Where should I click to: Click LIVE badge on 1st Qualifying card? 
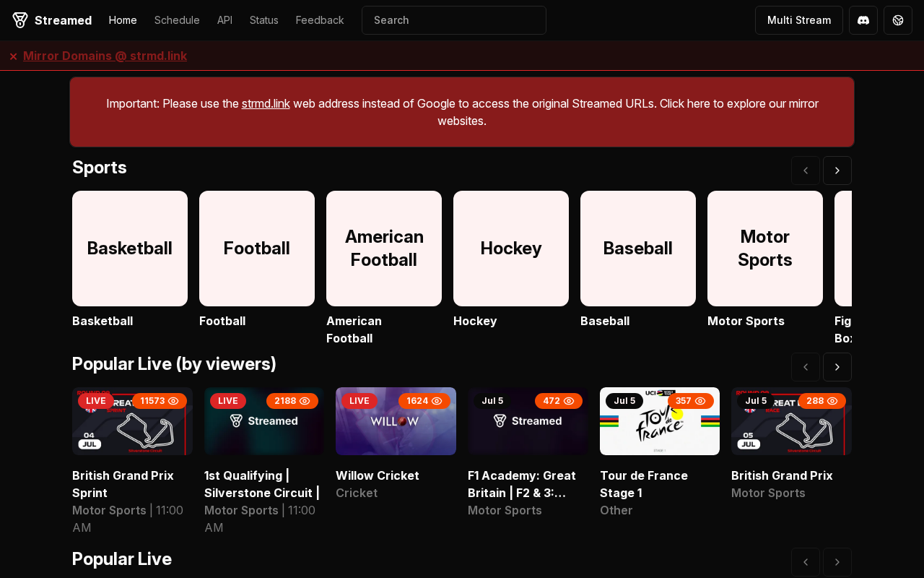pyautogui.click(x=228, y=401)
